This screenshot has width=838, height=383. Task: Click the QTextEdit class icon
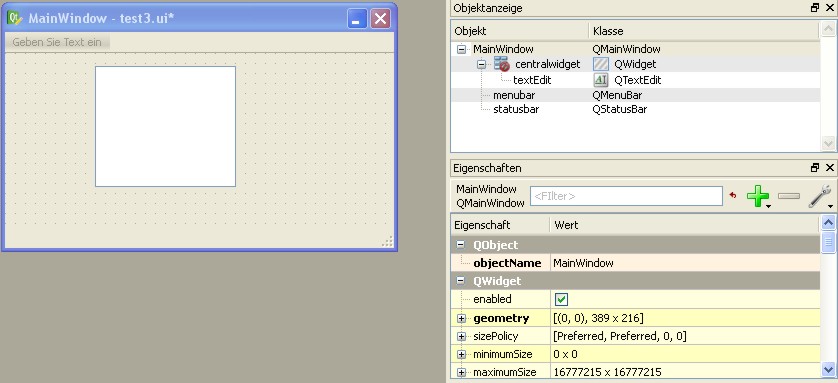coord(601,80)
